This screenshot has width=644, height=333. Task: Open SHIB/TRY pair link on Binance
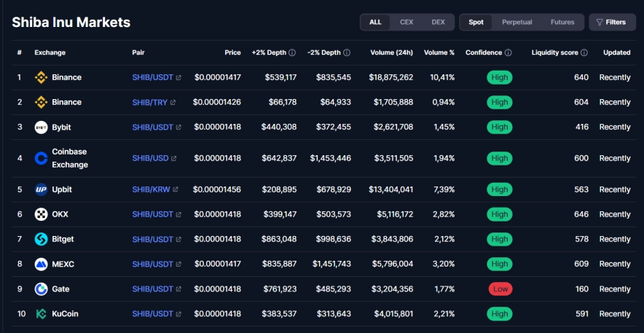pyautogui.click(x=149, y=102)
